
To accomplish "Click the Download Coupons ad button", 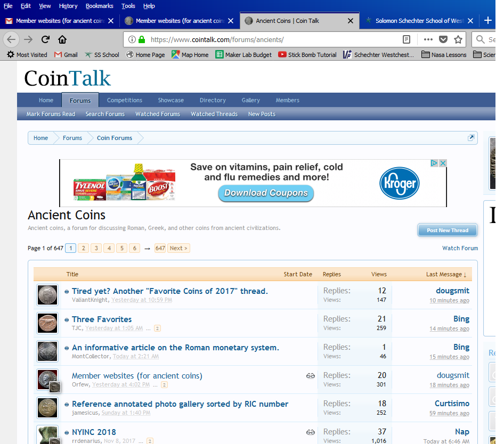I will (266, 193).
